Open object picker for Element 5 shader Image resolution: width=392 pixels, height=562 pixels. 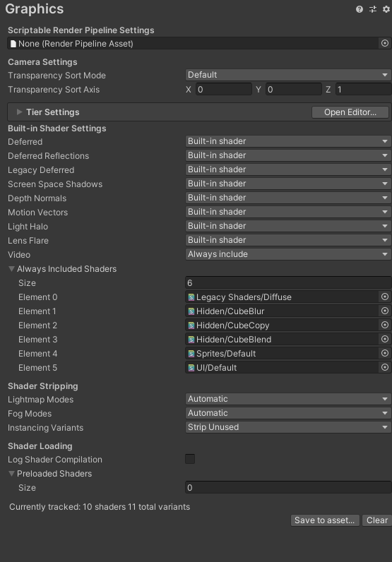[385, 367]
